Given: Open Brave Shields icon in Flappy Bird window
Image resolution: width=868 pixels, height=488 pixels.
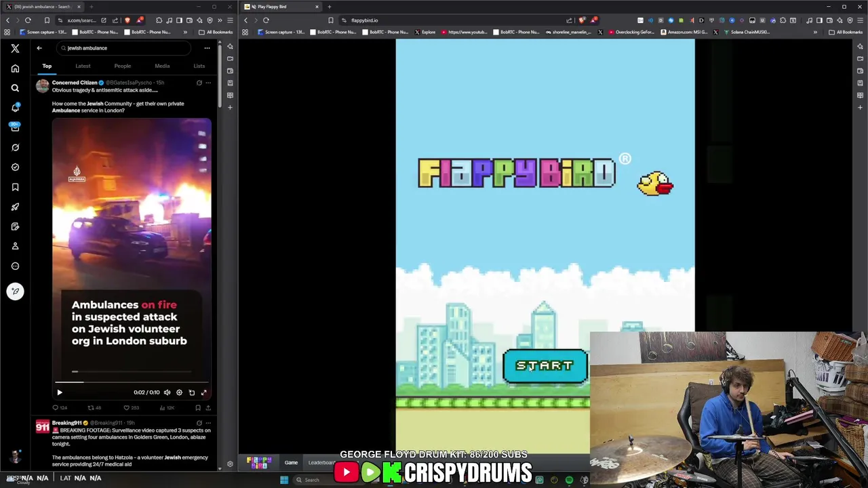Looking at the screenshot, I should tap(582, 20).
